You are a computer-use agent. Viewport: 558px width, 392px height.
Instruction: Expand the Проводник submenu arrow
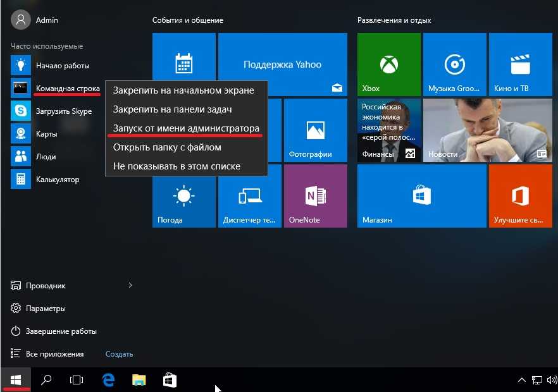pos(130,286)
